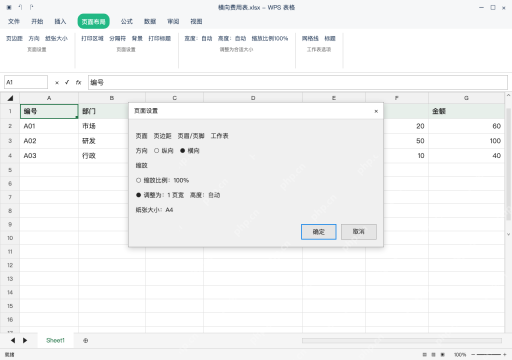
Task: Switch to page break preview icon in status bar
Action: pos(443,355)
